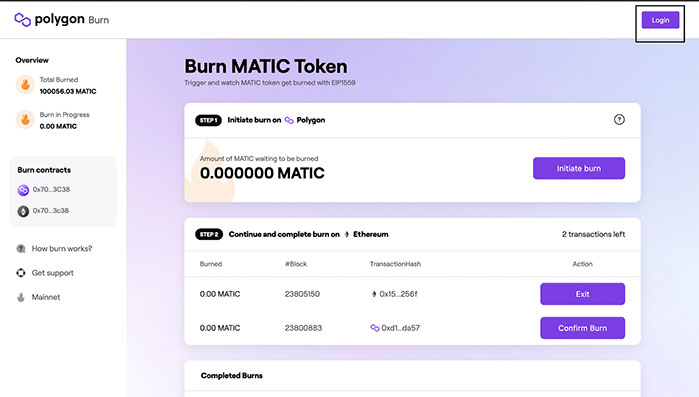The width and height of the screenshot is (699, 397).
Task: Click the Burn in Progress flame icon
Action: pyautogui.click(x=25, y=120)
